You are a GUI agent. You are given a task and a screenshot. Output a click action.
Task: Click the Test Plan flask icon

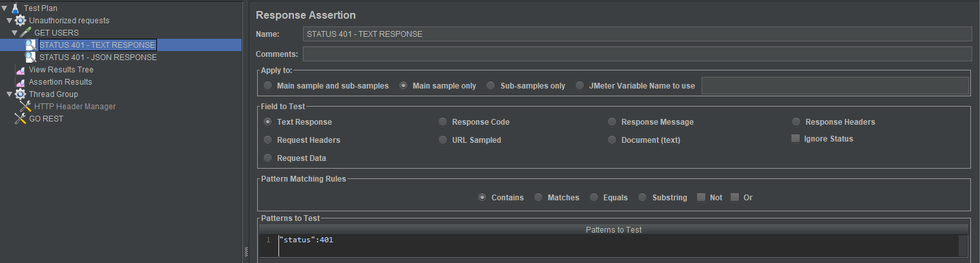pyautogui.click(x=15, y=8)
